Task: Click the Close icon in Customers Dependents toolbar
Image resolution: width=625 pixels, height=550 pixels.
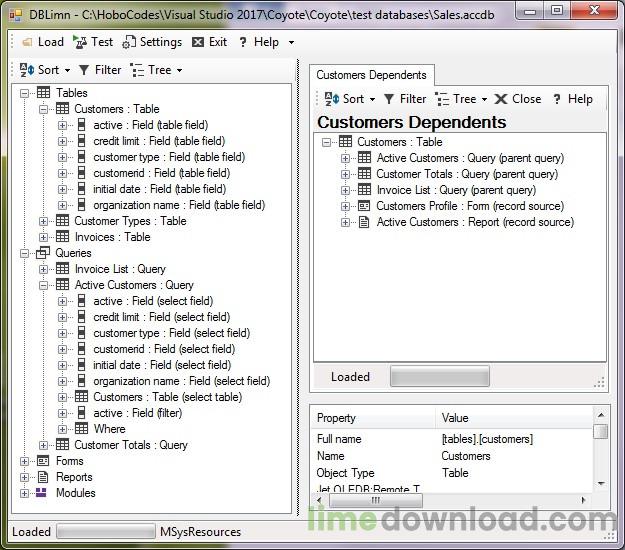Action: click(501, 99)
